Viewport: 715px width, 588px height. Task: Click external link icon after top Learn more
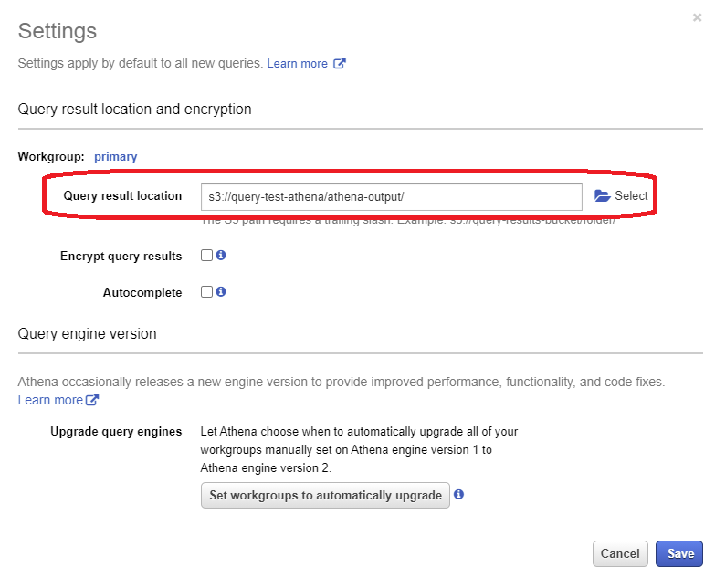pyautogui.click(x=340, y=64)
